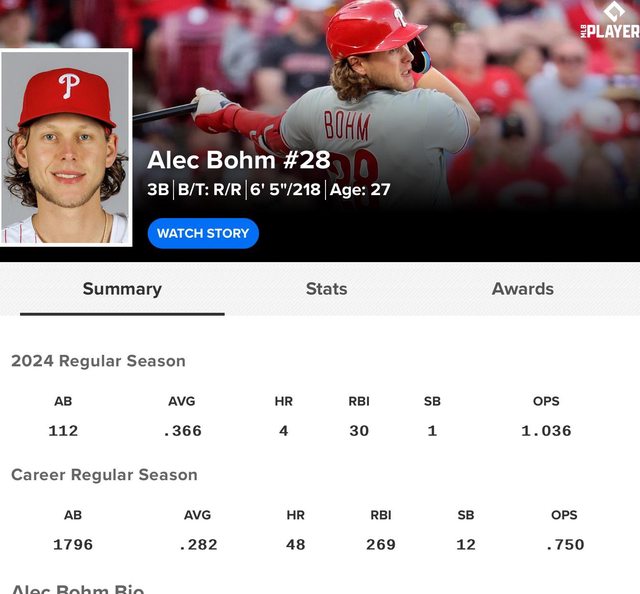The height and width of the screenshot is (594, 640).
Task: Select the Career Regular Season heading
Action: click(104, 475)
